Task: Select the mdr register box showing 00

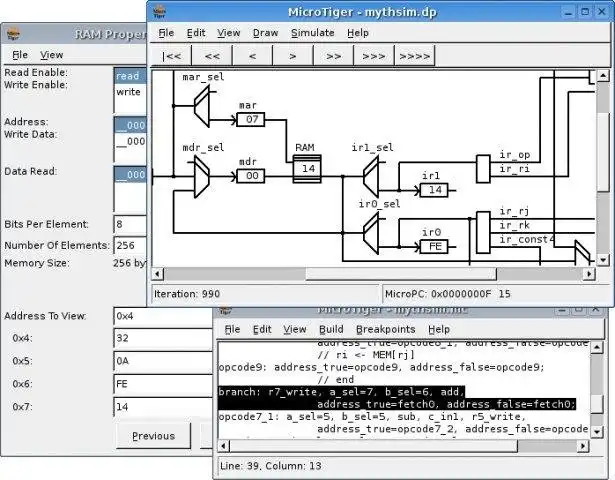Action: tap(251, 176)
